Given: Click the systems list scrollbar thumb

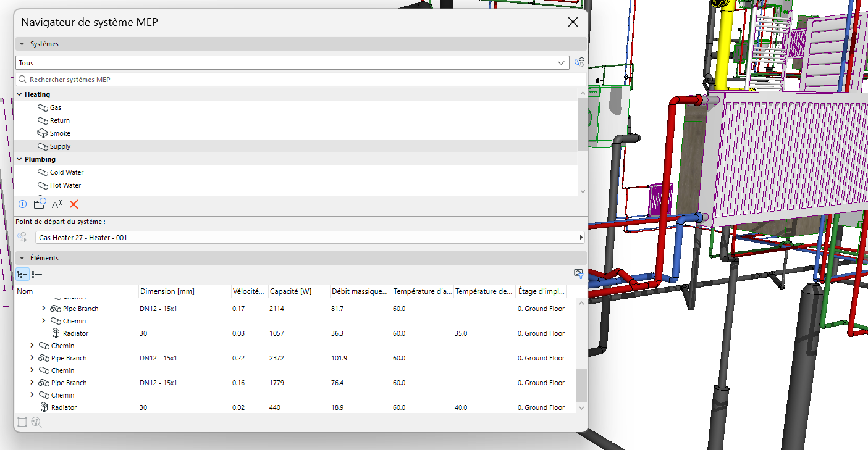Looking at the screenshot, I should pos(582,125).
